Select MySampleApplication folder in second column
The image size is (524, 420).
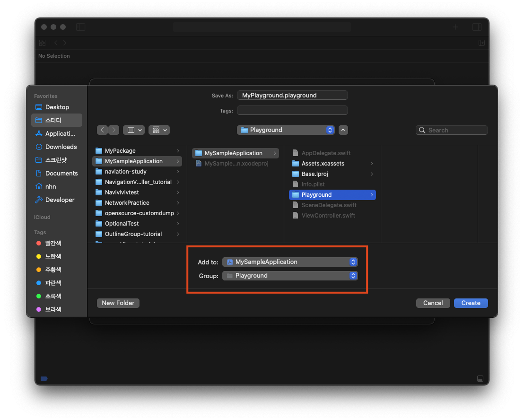pos(236,153)
